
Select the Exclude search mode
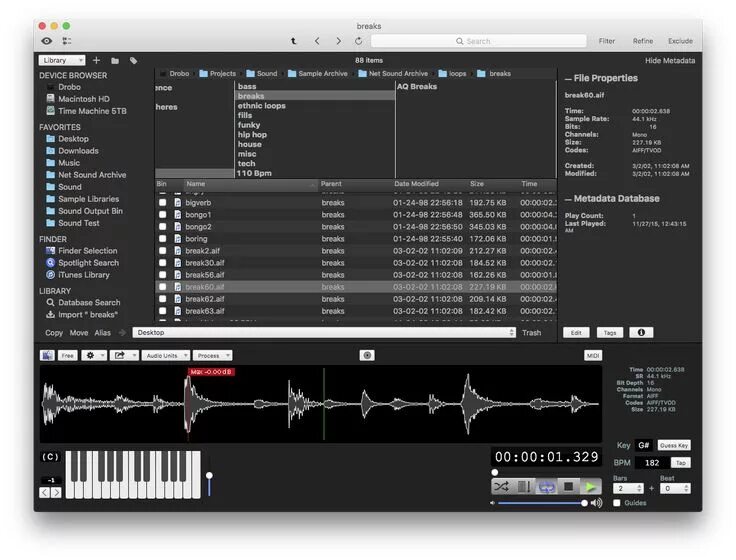pyautogui.click(x=681, y=41)
